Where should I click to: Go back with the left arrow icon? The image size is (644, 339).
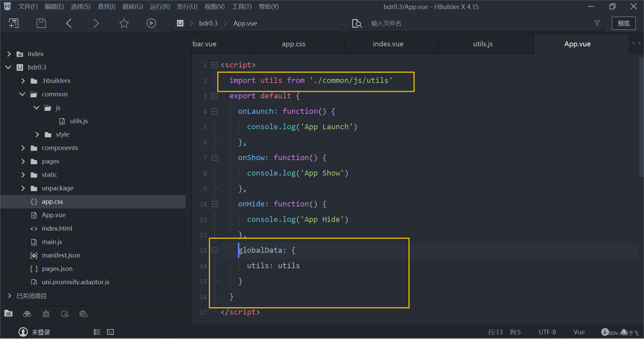[x=69, y=23]
